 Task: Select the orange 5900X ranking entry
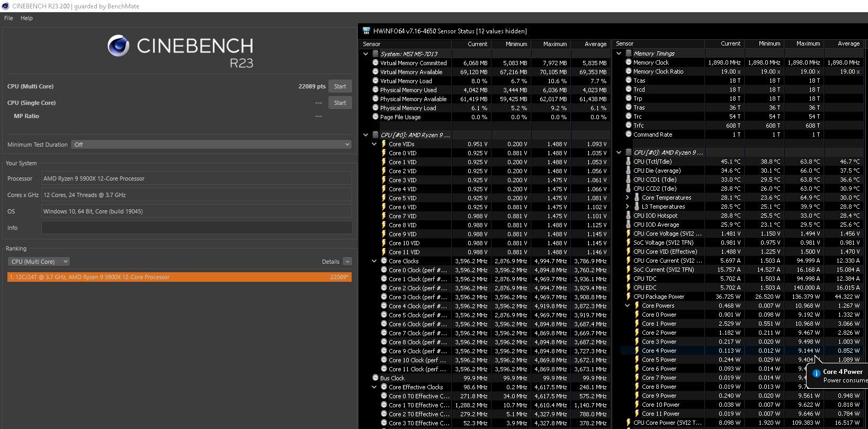pos(180,277)
